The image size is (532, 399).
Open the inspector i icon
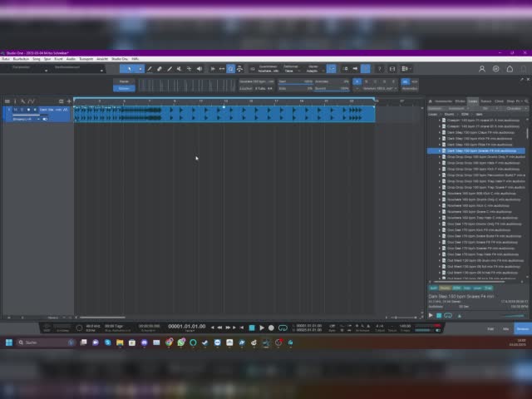[15, 101]
